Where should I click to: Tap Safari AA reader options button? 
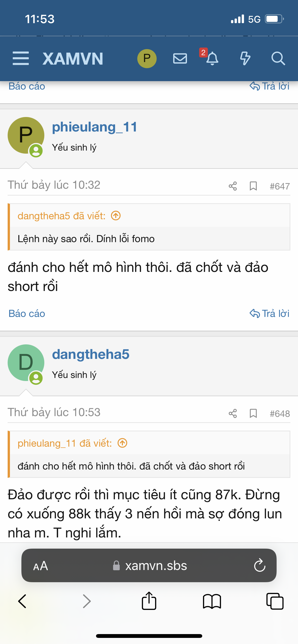(41, 566)
